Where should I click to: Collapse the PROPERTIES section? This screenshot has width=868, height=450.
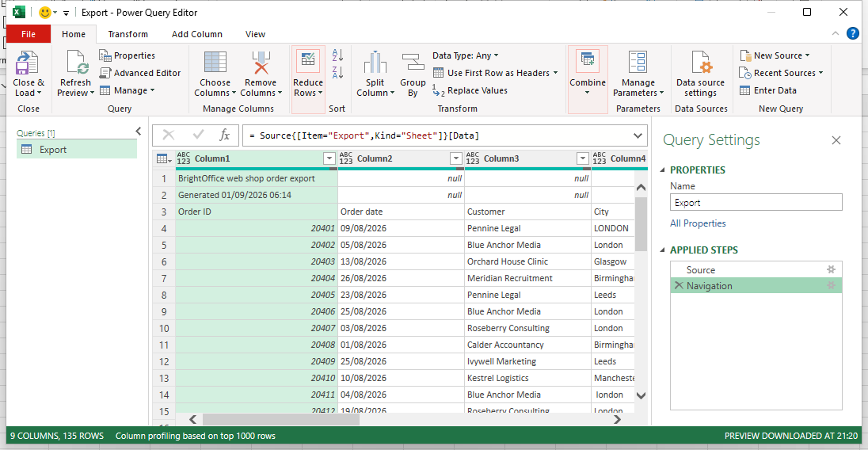(663, 170)
